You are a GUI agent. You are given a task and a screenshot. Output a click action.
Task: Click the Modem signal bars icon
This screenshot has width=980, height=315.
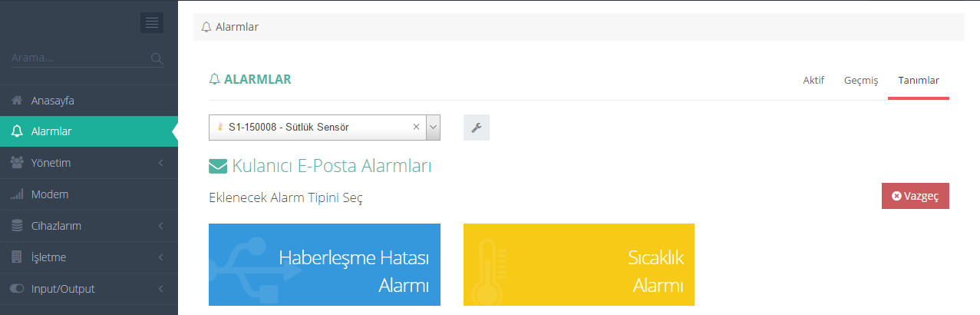[17, 194]
